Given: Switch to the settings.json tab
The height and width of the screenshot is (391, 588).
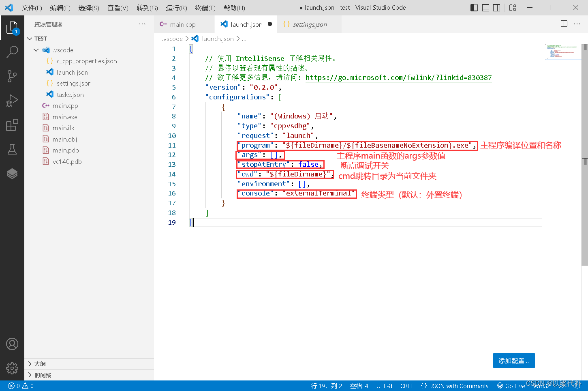Looking at the screenshot, I should (x=309, y=24).
